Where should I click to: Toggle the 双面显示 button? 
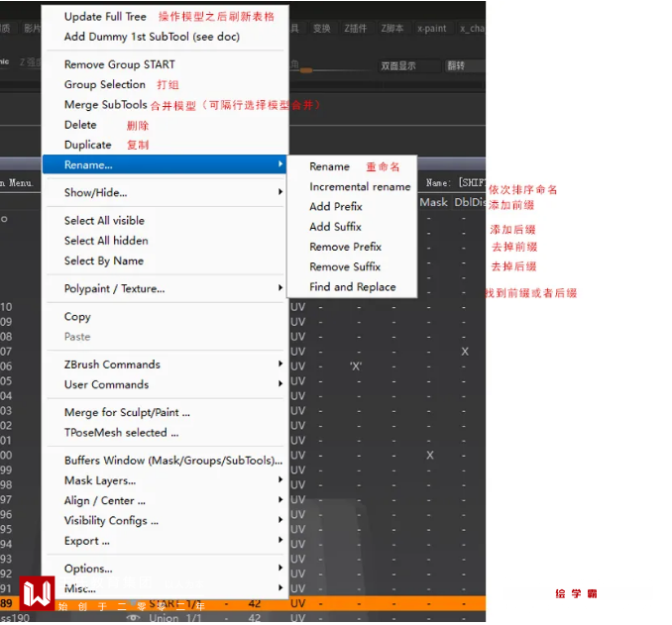pyautogui.click(x=409, y=66)
